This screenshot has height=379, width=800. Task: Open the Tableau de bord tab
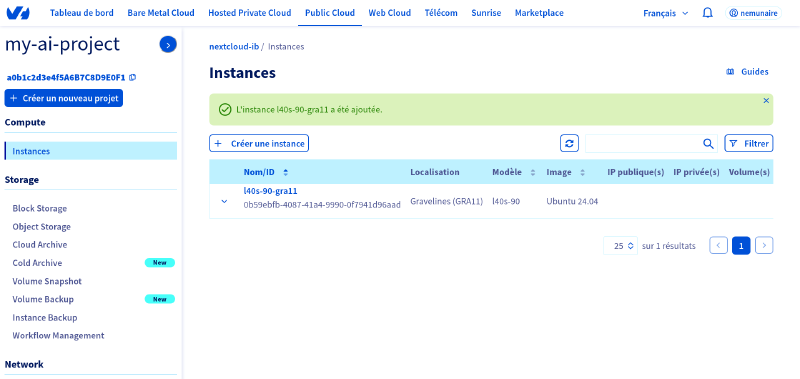click(x=82, y=13)
